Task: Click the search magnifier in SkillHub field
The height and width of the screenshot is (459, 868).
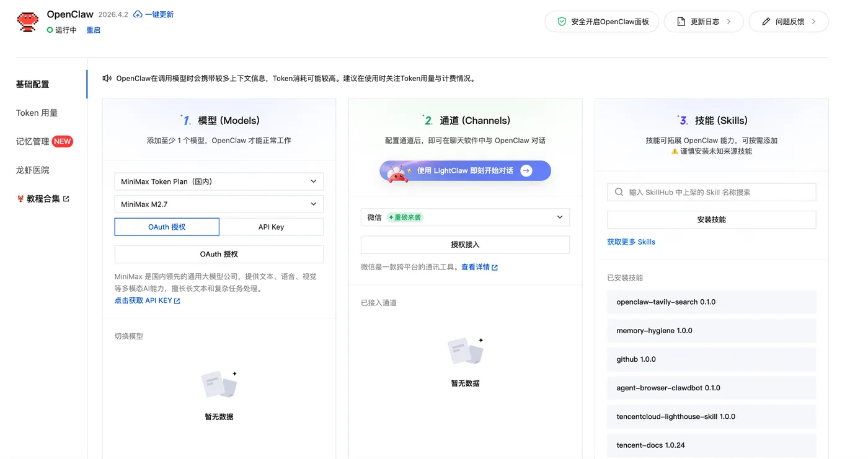Action: (619, 192)
